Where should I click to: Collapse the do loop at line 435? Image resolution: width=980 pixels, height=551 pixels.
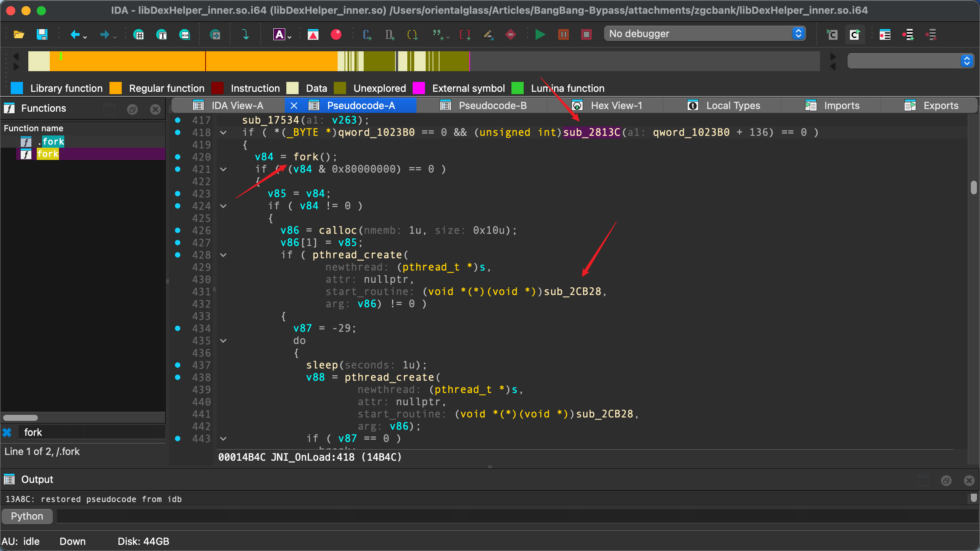pyautogui.click(x=223, y=341)
